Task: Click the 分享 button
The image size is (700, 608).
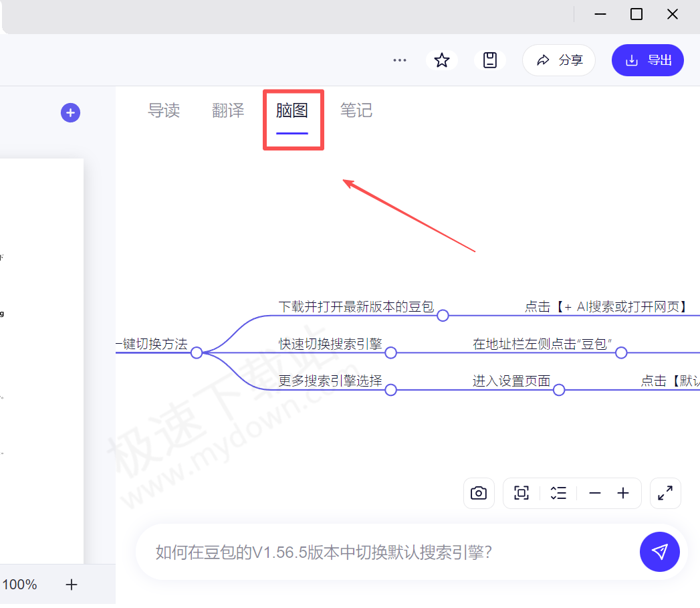Action: [x=559, y=60]
